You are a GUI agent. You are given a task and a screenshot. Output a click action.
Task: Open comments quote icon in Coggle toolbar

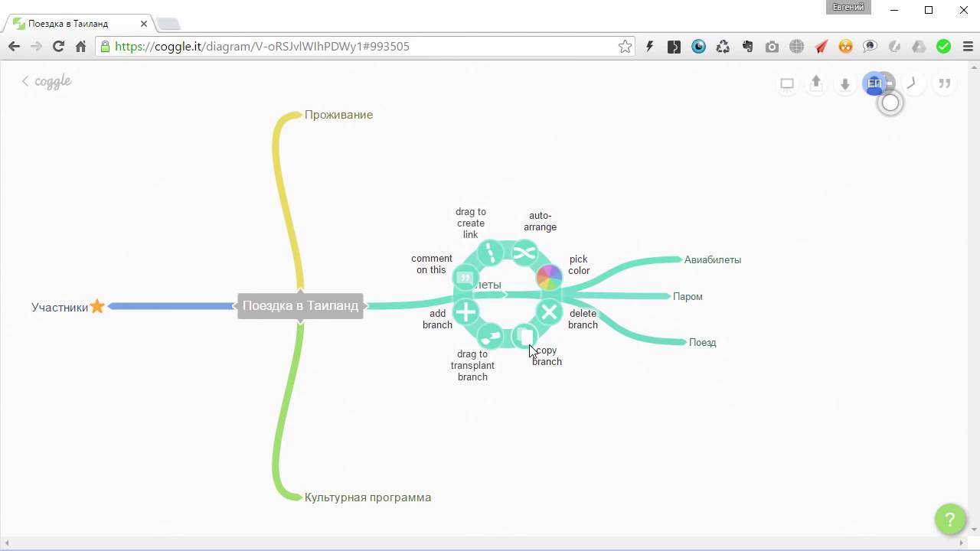[945, 83]
